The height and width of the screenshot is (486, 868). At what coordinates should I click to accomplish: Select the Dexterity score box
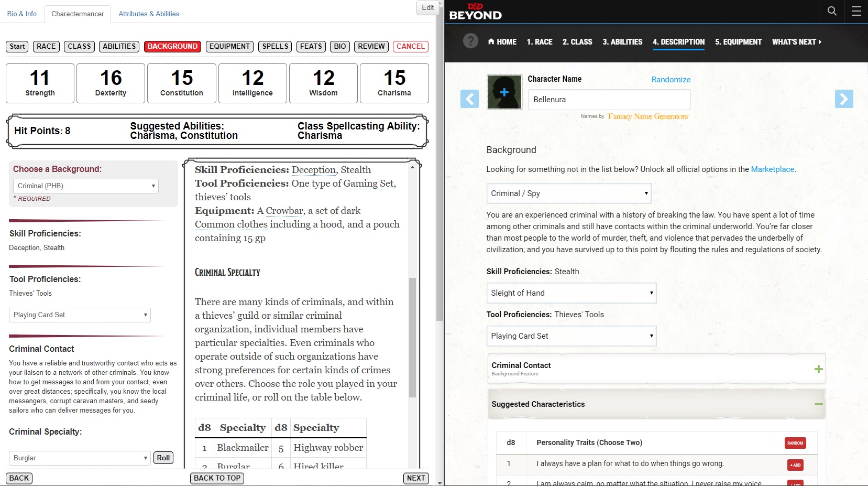[111, 83]
